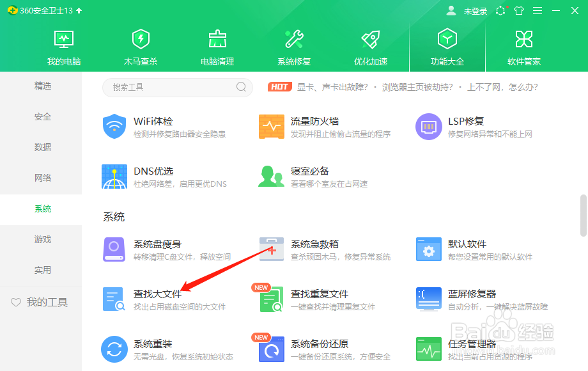
Task: Open 木马查杀 shield icon
Action: point(141,39)
